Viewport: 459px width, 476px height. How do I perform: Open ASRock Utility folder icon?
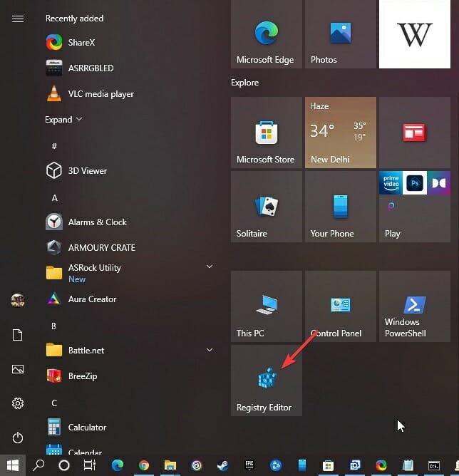(54, 273)
